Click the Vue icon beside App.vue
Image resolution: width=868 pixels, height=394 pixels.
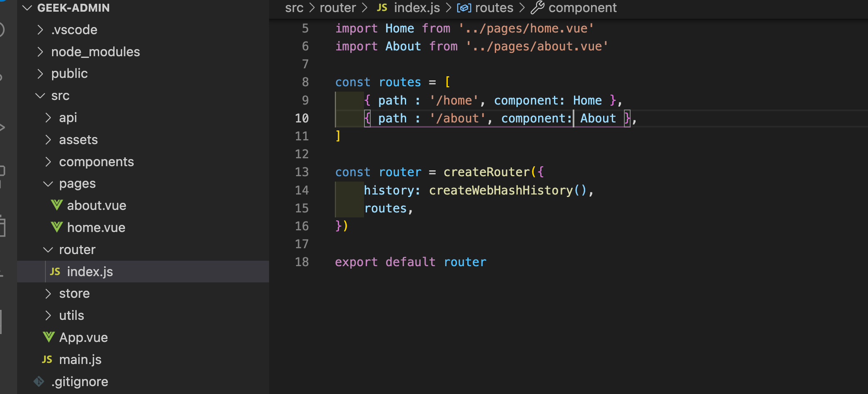[x=48, y=337]
